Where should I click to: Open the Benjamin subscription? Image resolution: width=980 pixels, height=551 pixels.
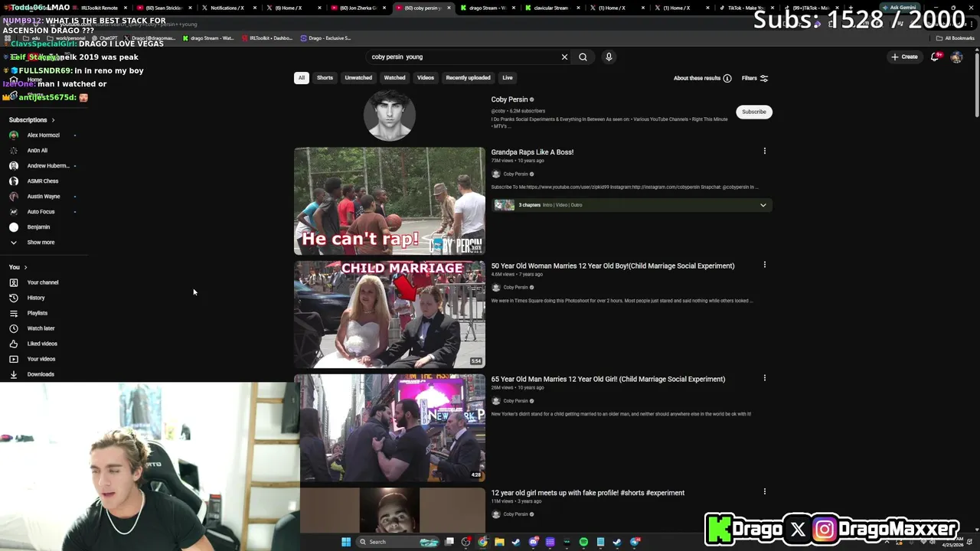click(38, 227)
